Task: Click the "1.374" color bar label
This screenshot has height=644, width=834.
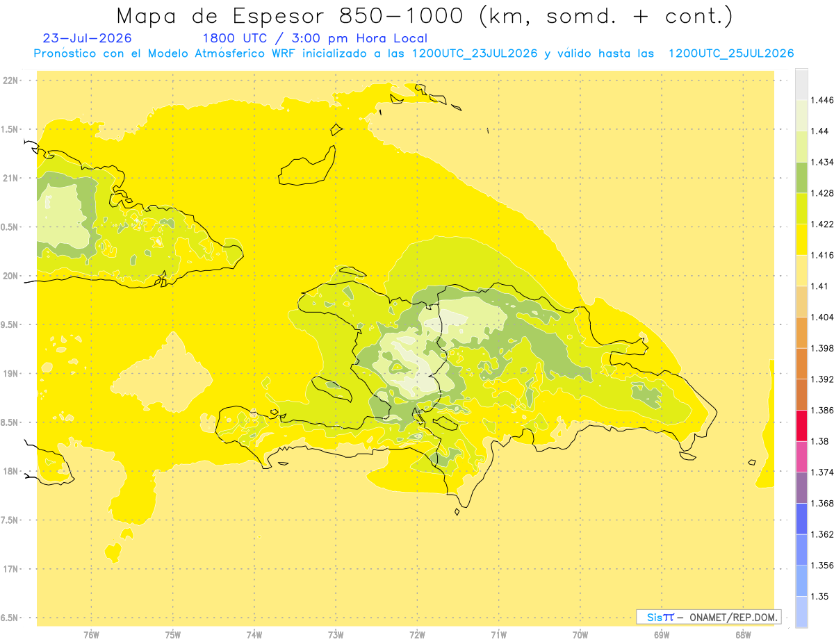Action: coord(822,472)
